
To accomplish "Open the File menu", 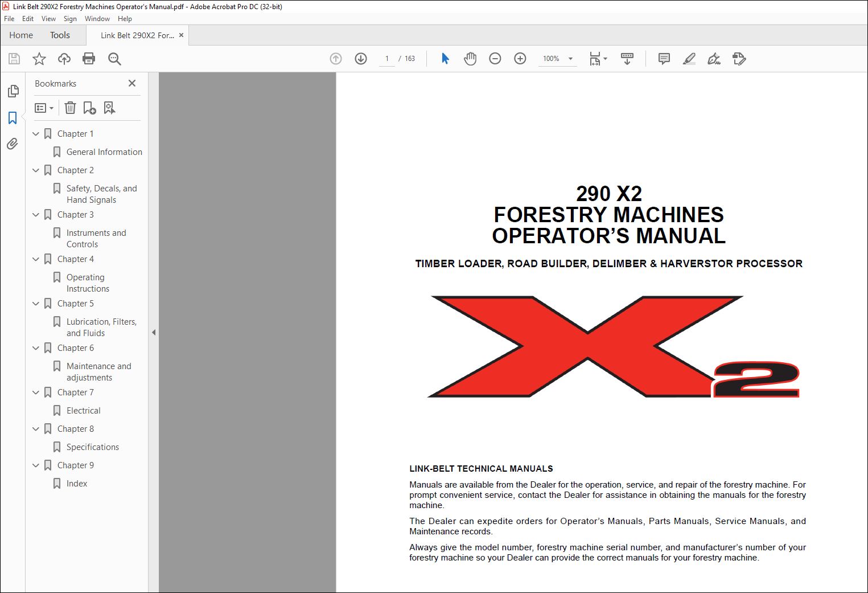I will 9,19.
